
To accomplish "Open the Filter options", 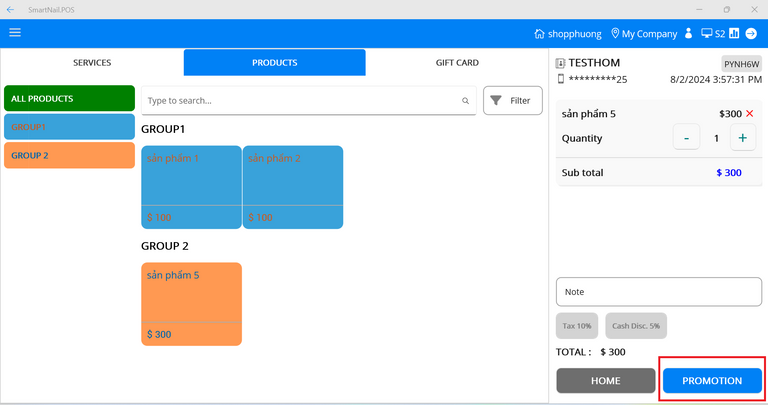I will click(512, 101).
